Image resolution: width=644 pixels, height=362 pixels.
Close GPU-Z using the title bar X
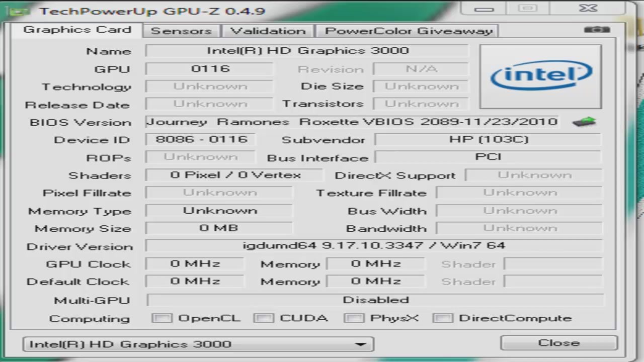[x=588, y=9]
